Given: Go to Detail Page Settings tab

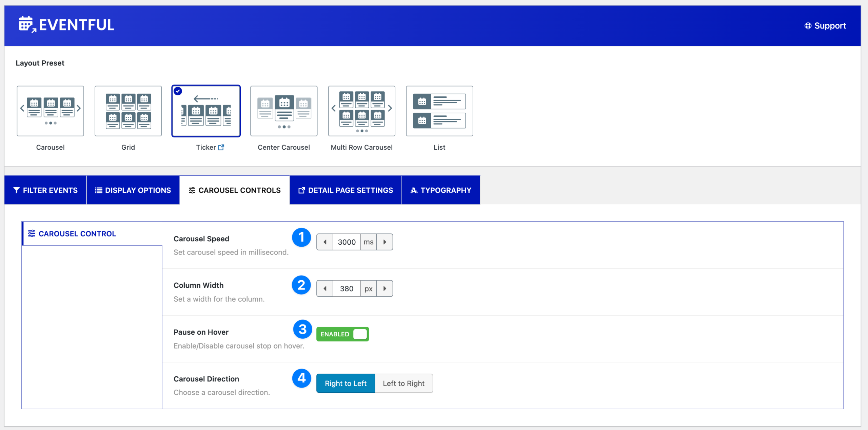Looking at the screenshot, I should [x=346, y=190].
